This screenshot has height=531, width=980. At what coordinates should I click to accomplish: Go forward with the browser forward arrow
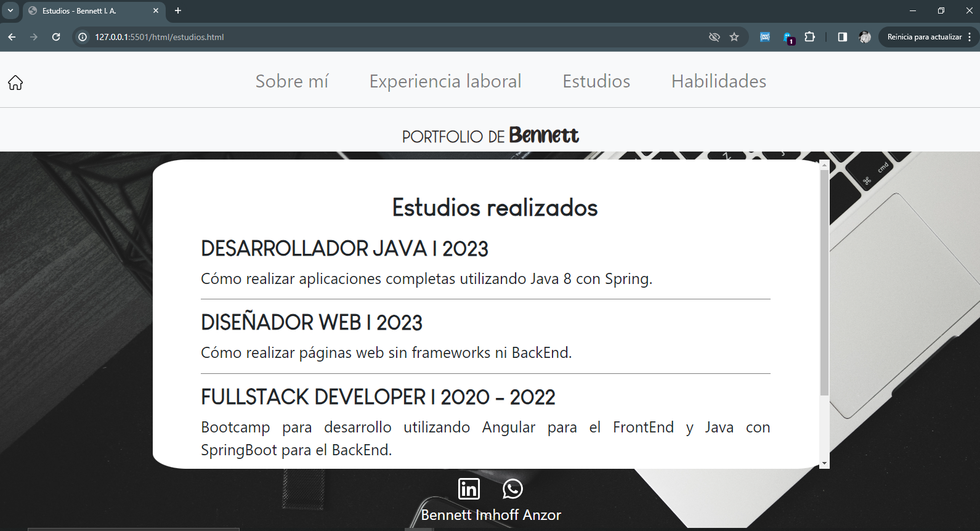[34, 37]
